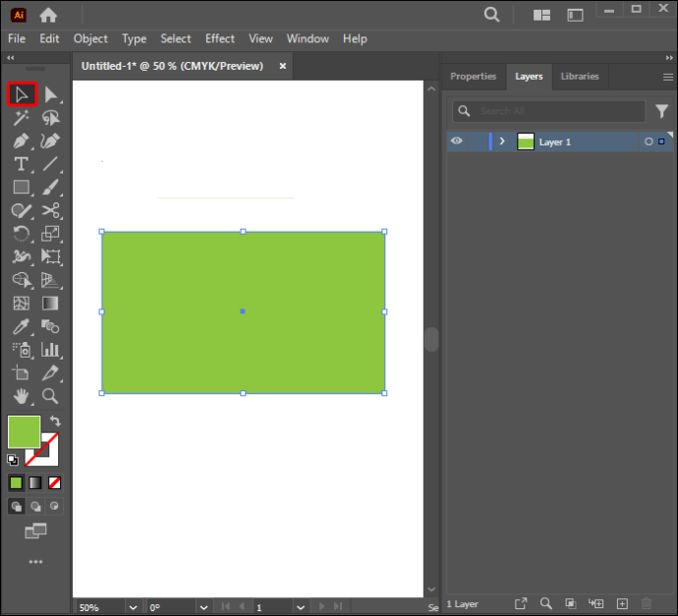The width and height of the screenshot is (678, 616).
Task: Swap fill and stroke colors
Action: click(55, 420)
